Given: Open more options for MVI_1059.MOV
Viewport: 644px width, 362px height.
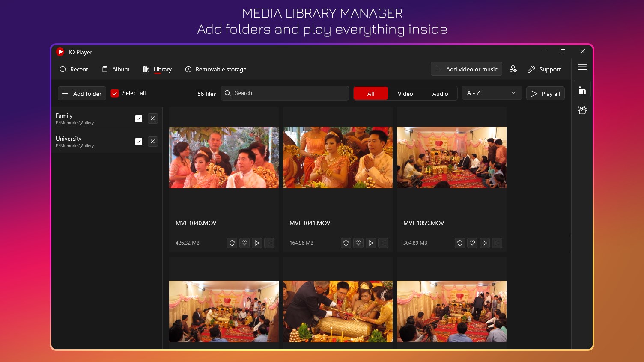Looking at the screenshot, I should (x=497, y=243).
